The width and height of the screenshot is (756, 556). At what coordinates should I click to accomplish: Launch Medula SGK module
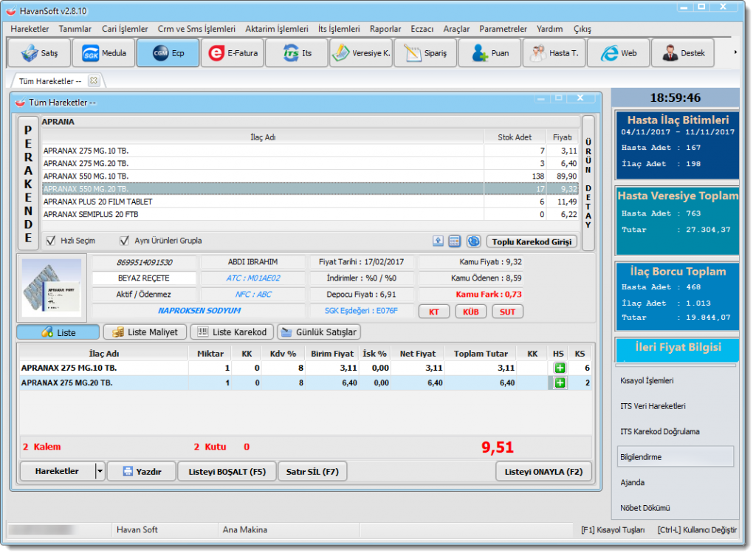coord(103,53)
